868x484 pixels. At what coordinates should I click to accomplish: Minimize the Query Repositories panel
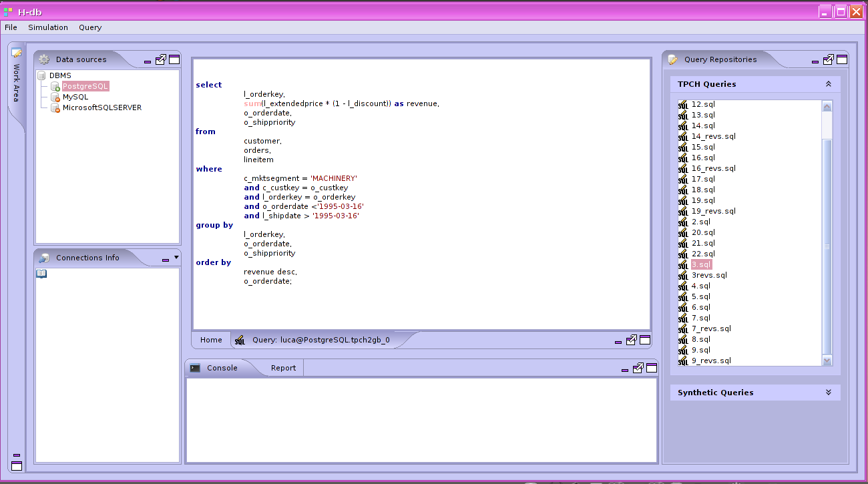(815, 62)
